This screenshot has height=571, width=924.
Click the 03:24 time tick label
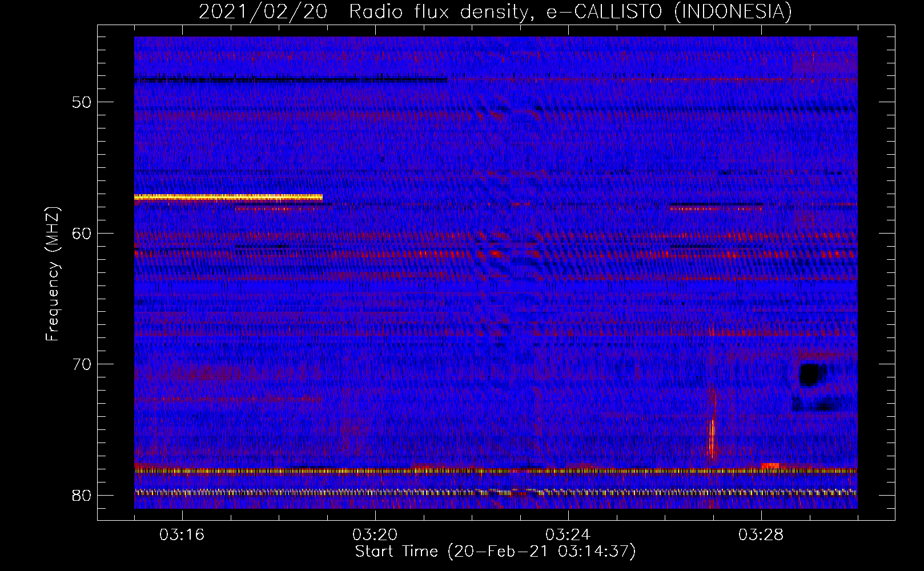(568, 535)
